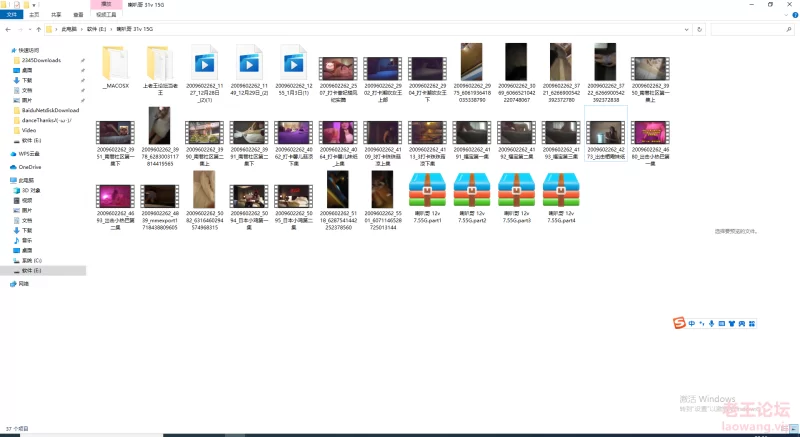Click the 播放 Play contextual tab
This screenshot has width=800, height=437.
tap(106, 4)
